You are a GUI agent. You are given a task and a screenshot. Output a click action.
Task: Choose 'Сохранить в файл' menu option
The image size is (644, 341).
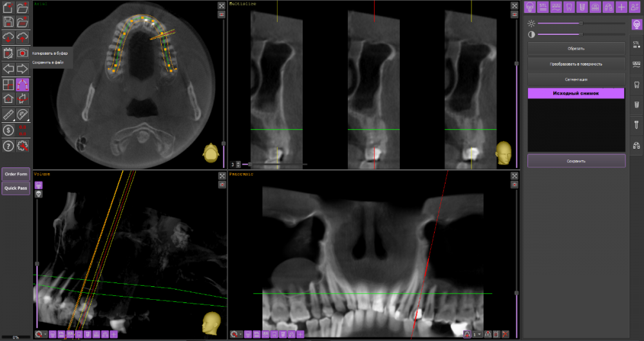(50, 62)
